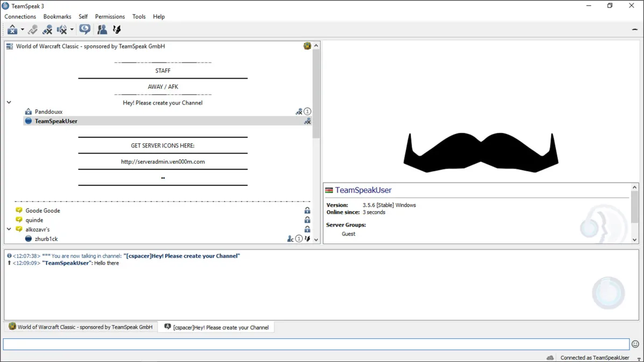Select the cspacer Hey! Please create channel chat tab

tap(216, 328)
